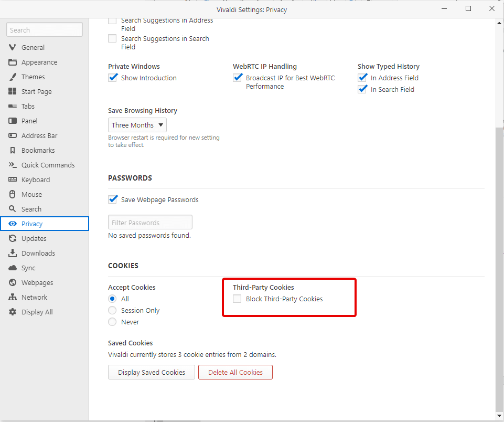Select Never accept cookies option
This screenshot has height=422, width=504.
(112, 322)
